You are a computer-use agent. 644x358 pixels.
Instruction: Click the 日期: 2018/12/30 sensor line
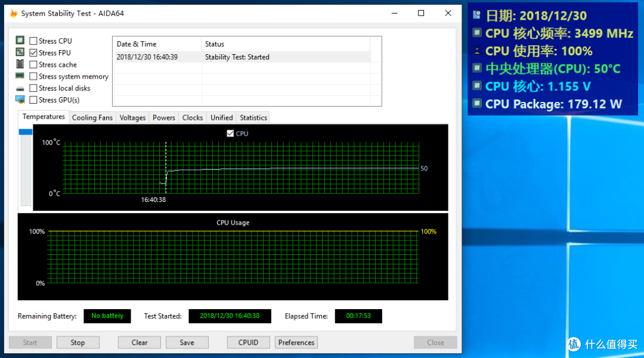click(536, 15)
